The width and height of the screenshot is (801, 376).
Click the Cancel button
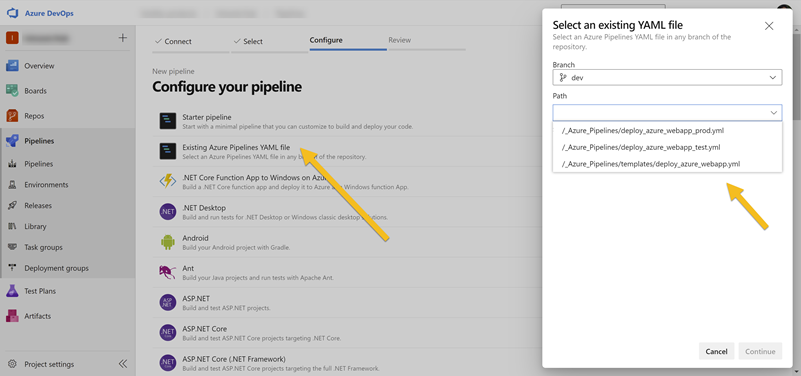click(x=716, y=351)
